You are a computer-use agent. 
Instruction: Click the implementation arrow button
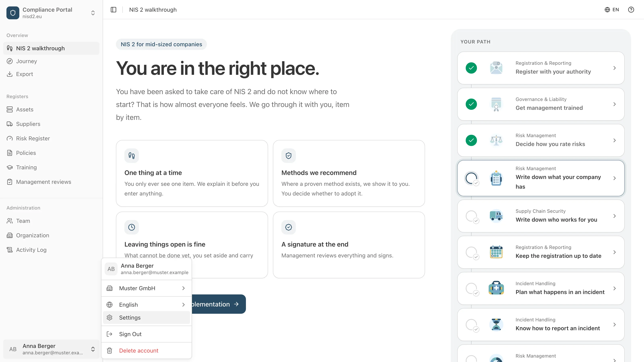click(219, 304)
